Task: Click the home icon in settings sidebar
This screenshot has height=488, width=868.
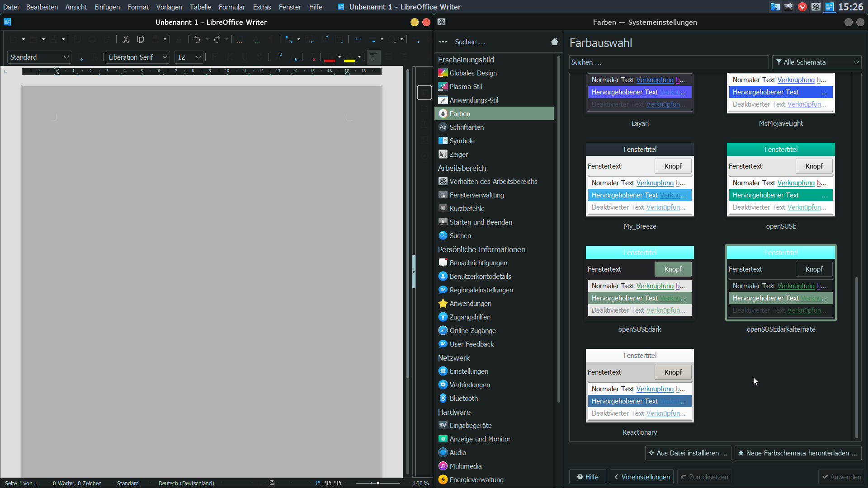Action: click(555, 42)
